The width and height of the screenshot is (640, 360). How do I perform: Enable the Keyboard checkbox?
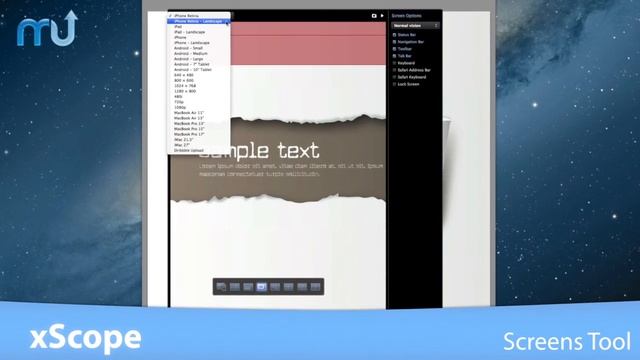click(x=394, y=63)
